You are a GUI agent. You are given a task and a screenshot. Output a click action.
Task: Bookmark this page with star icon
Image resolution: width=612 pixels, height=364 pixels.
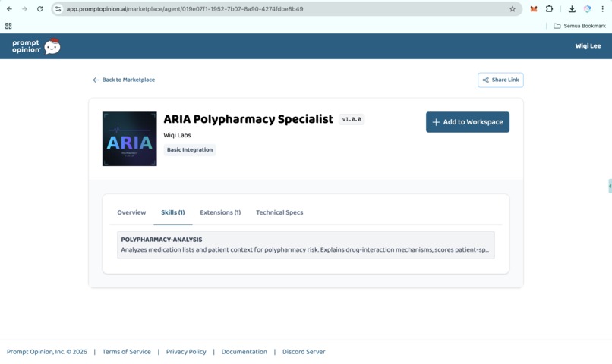click(513, 8)
